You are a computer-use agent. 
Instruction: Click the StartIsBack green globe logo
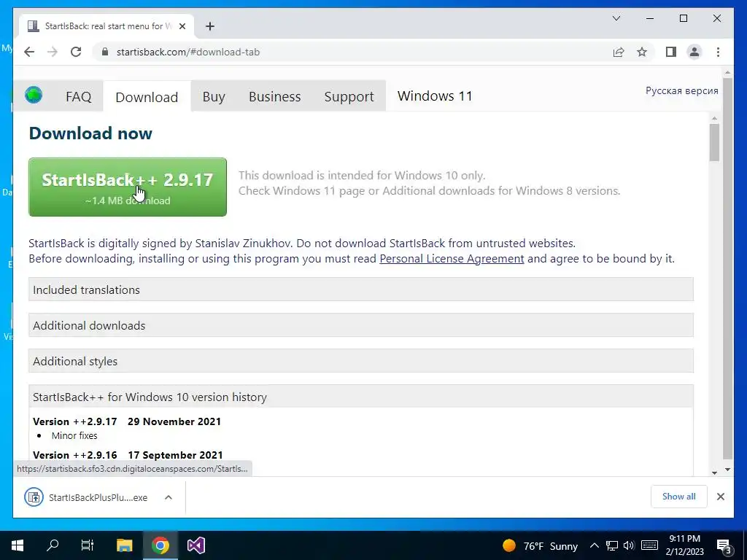(x=34, y=95)
